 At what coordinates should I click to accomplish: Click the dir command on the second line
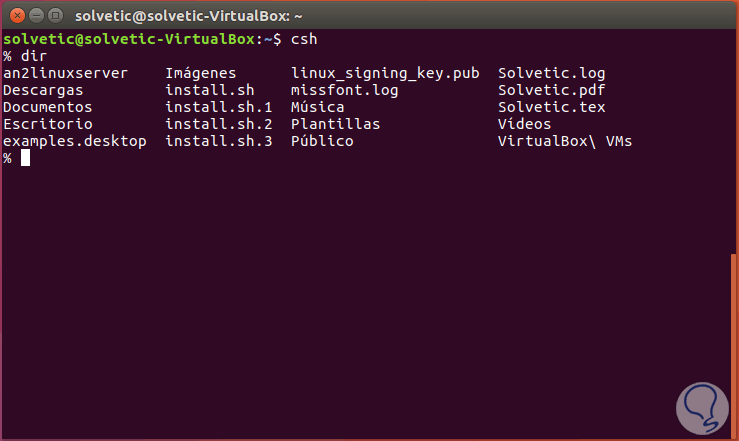(34, 56)
